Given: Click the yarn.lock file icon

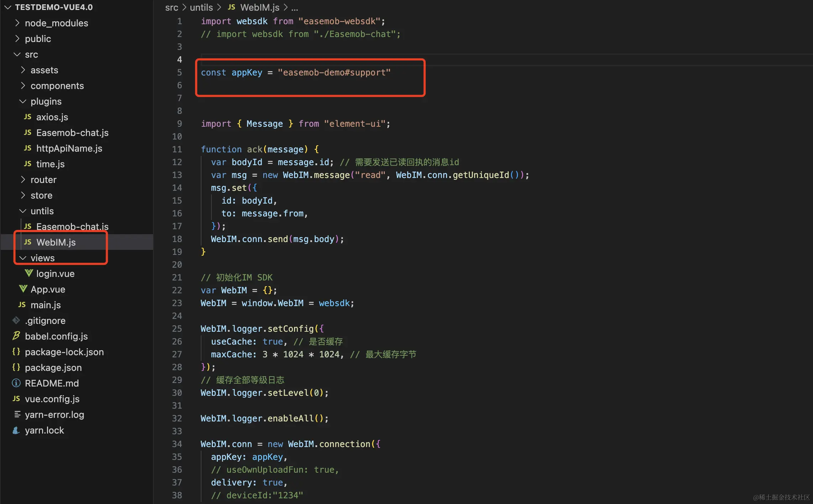Looking at the screenshot, I should [16, 430].
